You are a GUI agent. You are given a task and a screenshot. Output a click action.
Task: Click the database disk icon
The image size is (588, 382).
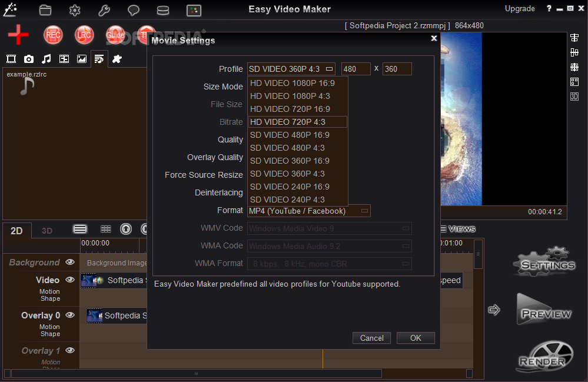coord(163,11)
